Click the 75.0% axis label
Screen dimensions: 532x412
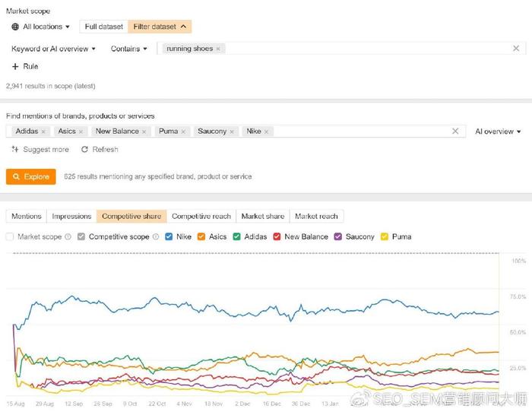point(518,296)
